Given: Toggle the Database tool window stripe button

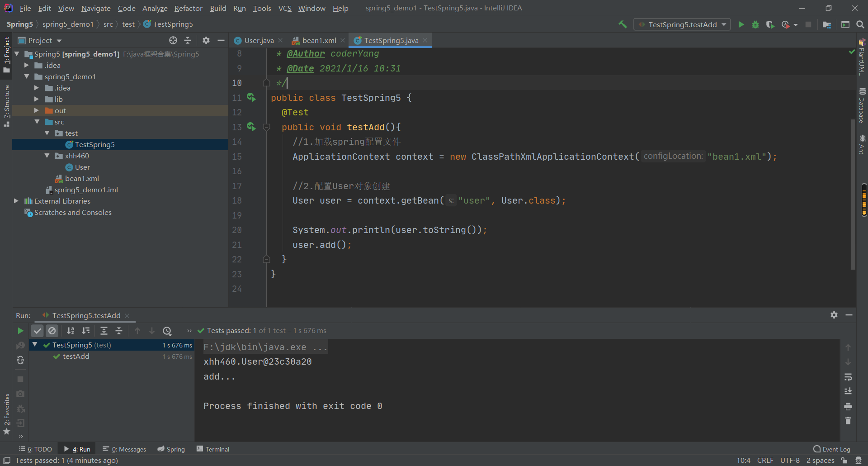Looking at the screenshot, I should coord(862,105).
